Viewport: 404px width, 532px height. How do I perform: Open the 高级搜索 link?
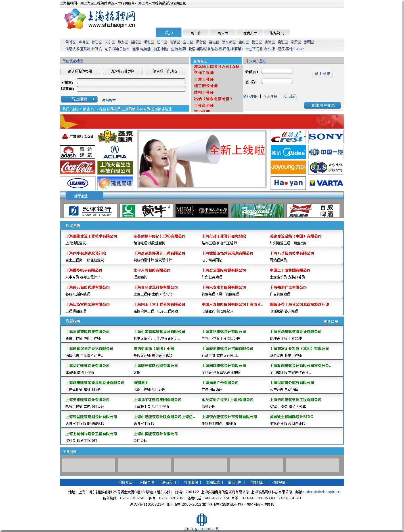tap(109, 100)
